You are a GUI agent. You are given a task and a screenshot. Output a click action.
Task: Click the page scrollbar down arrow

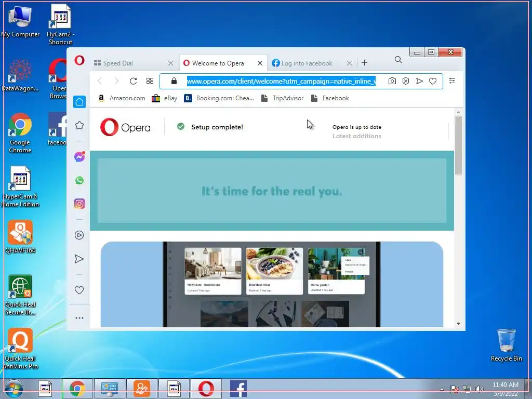458,324
